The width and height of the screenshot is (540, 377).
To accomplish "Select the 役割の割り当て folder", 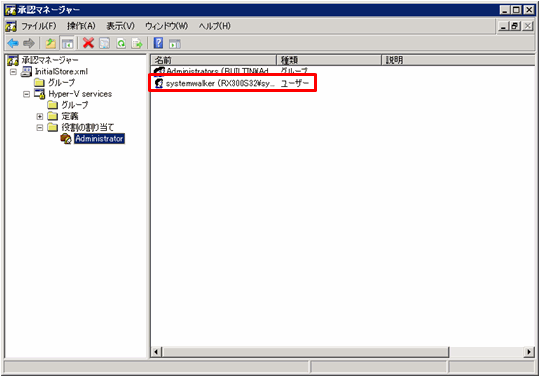I will click(87, 127).
